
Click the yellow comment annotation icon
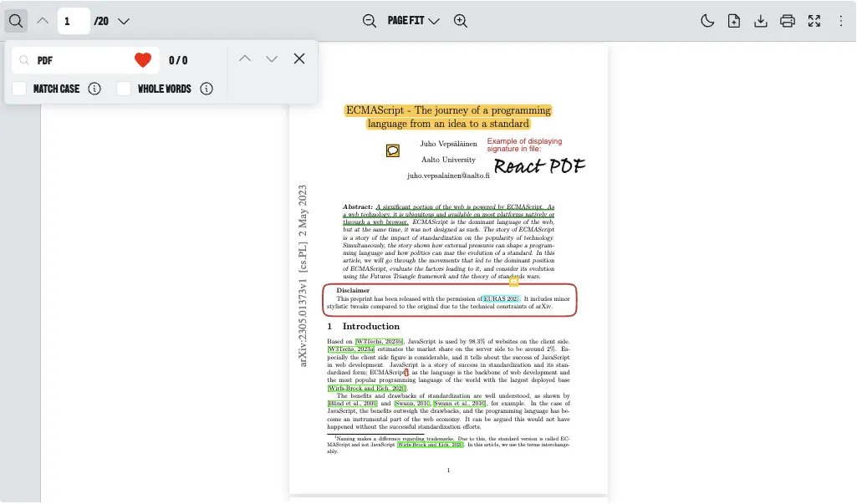[393, 150]
